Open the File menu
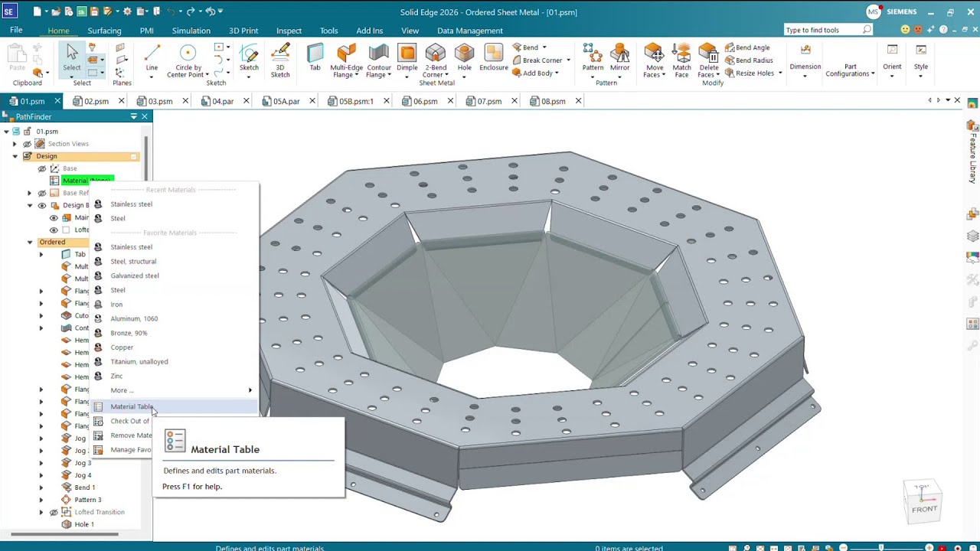Screen dimensions: 980x551 [x=16, y=30]
